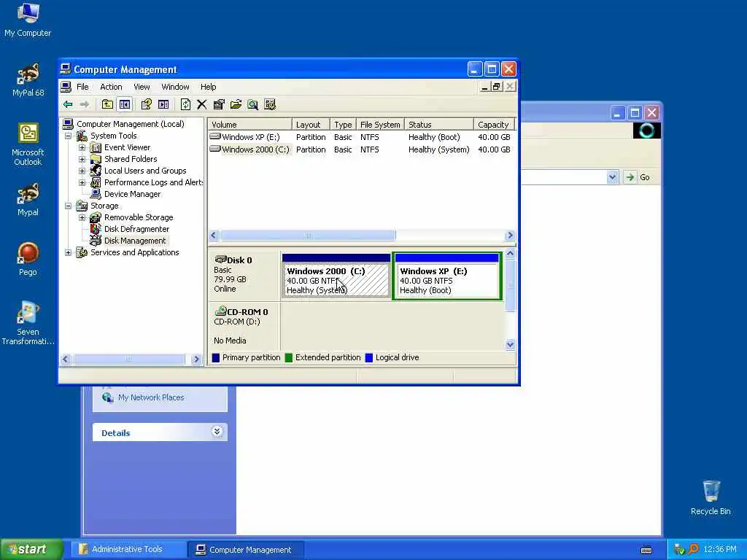Screen dimensions: 747x560
Task: Click the Refresh toolbar icon
Action: tap(185, 104)
